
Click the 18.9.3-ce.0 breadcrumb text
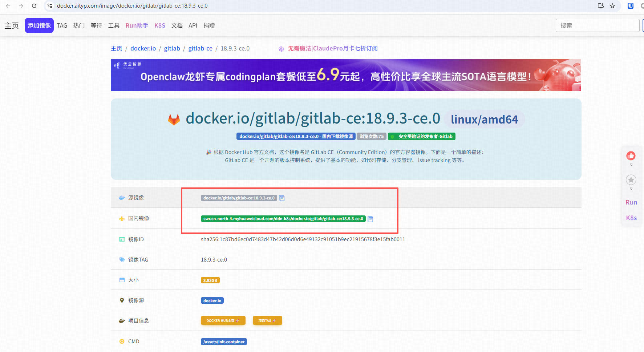click(x=235, y=48)
